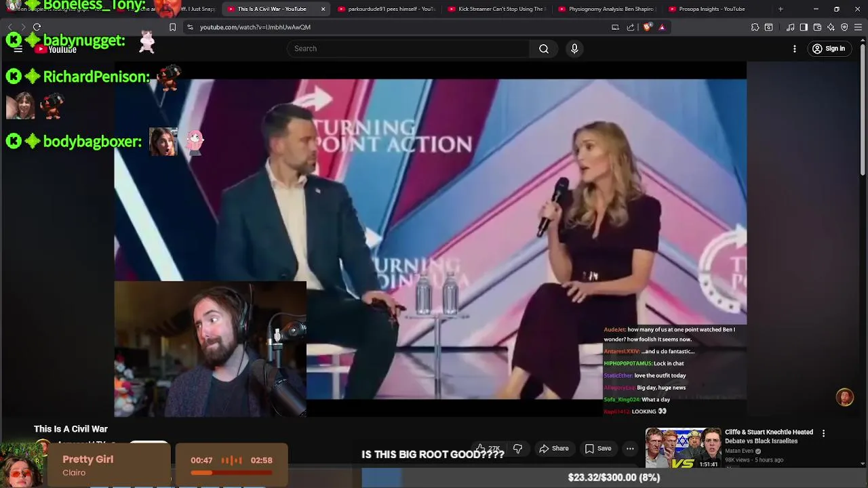The image size is (868, 488).
Task: Reload the page with the refresh icon
Action: pyautogui.click(x=37, y=27)
